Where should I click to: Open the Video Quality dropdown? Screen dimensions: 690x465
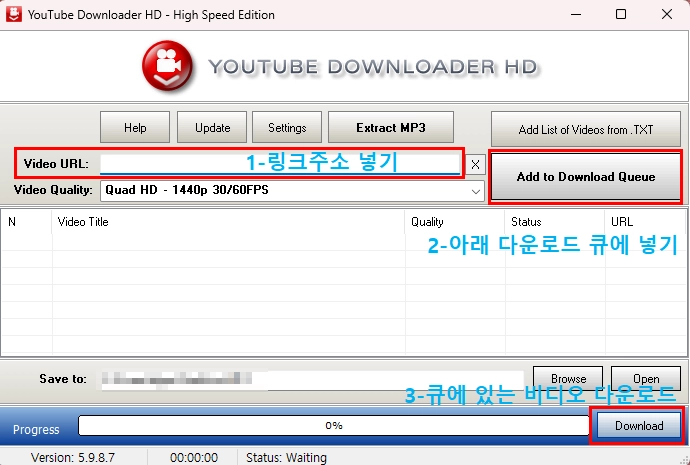(x=292, y=191)
